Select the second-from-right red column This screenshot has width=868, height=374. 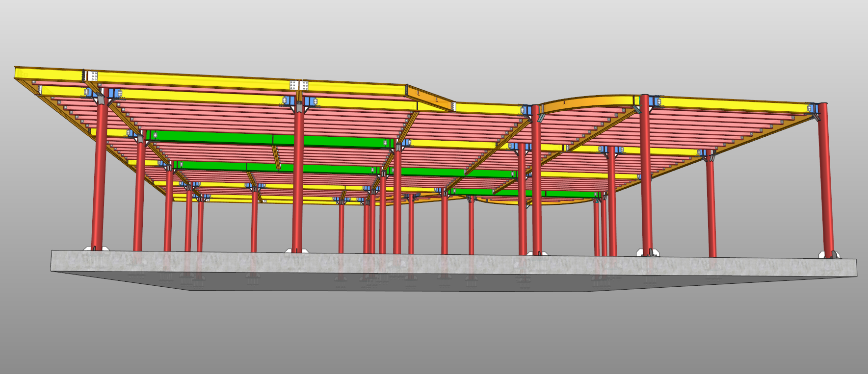711,206
